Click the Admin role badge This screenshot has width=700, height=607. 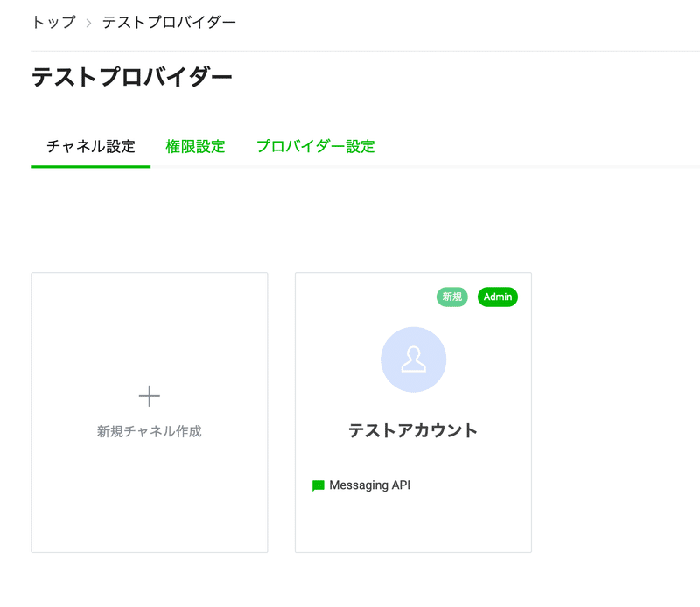pos(496,297)
